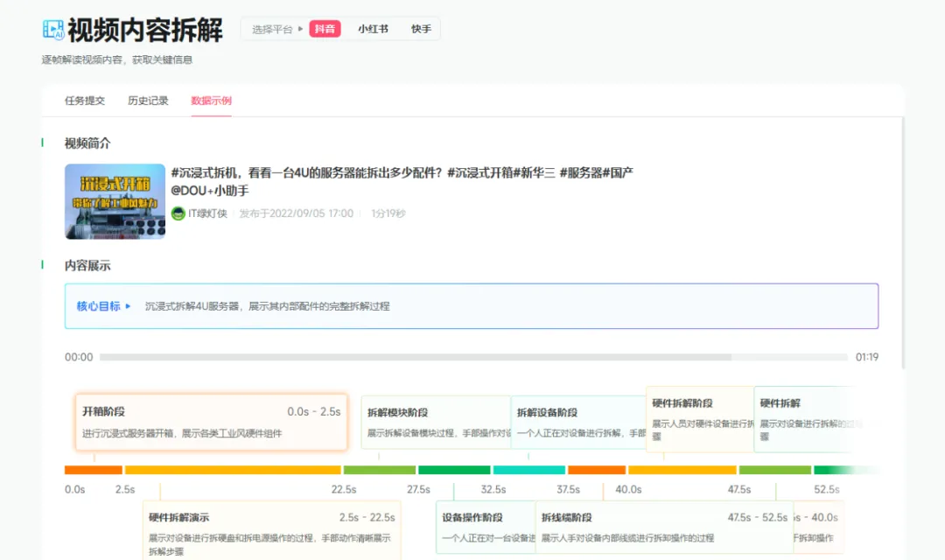Open the 数据示例 tab
Image resolution: width=945 pixels, height=560 pixels.
(211, 101)
